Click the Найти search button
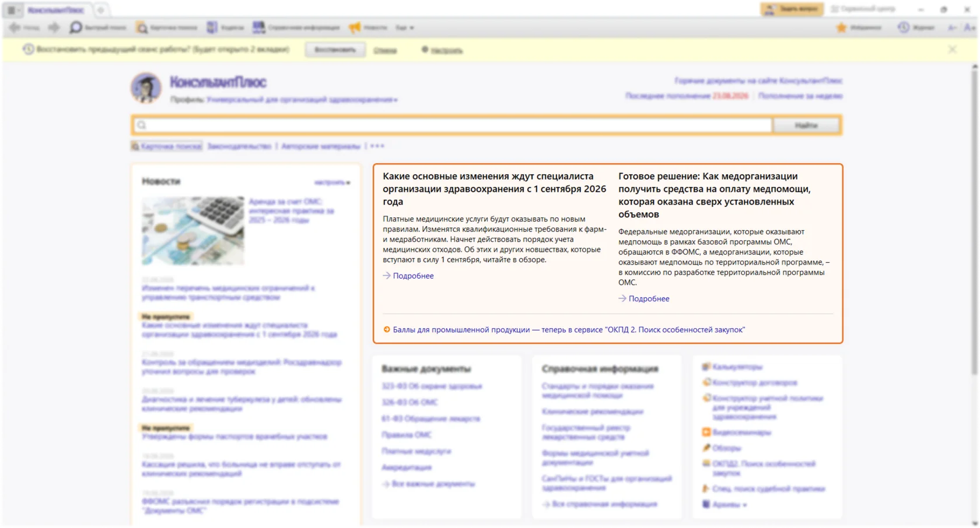This screenshot has width=980, height=528. pyautogui.click(x=806, y=125)
